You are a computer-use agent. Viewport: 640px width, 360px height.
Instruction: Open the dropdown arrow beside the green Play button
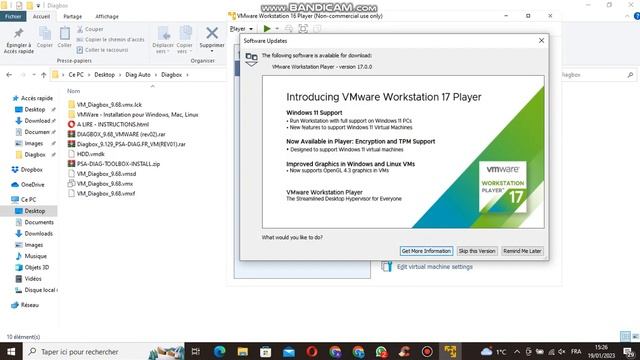coord(277,29)
